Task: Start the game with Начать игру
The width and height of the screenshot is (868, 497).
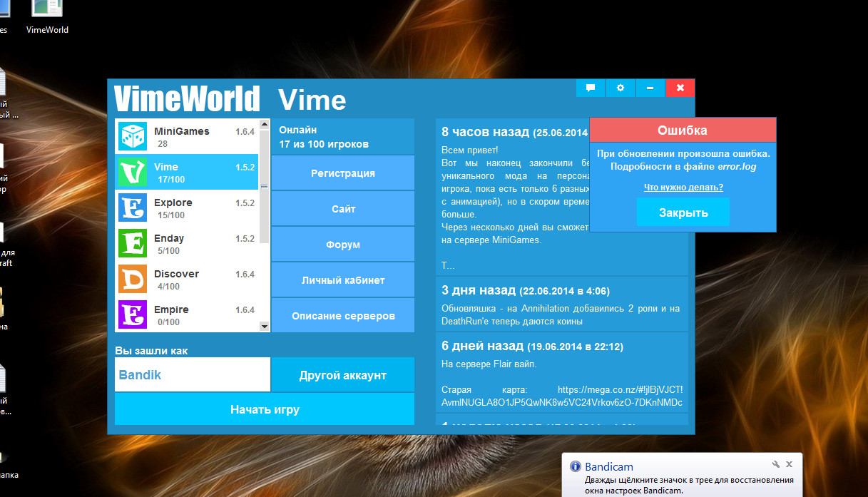Action: coord(265,409)
